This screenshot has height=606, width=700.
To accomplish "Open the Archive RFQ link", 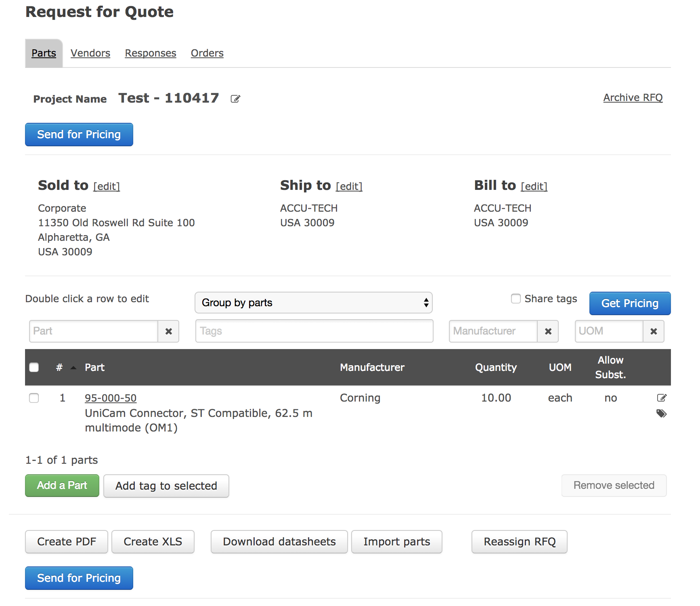I will coord(633,98).
